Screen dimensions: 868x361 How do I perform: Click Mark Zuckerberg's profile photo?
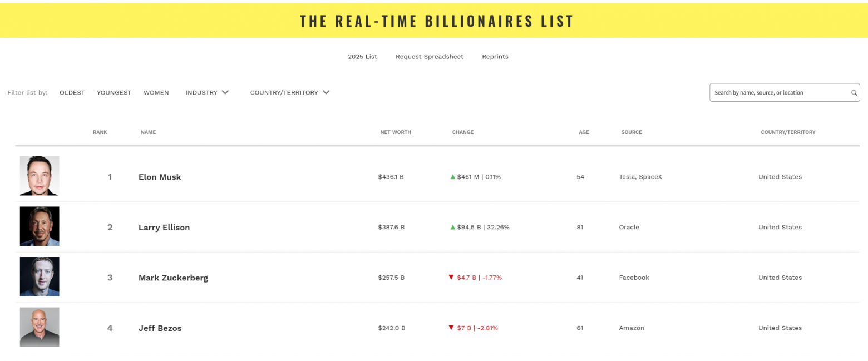click(40, 276)
